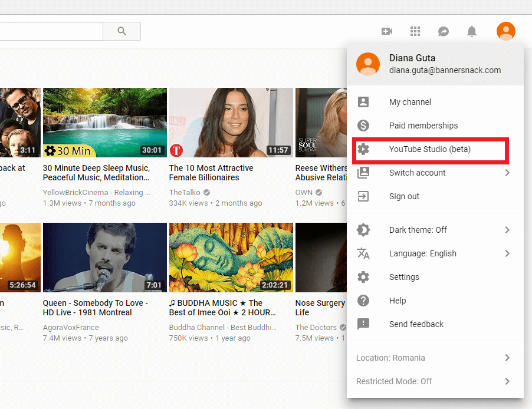The height and width of the screenshot is (409, 532).
Task: Visit The Doctors channel link
Action: tap(316, 328)
